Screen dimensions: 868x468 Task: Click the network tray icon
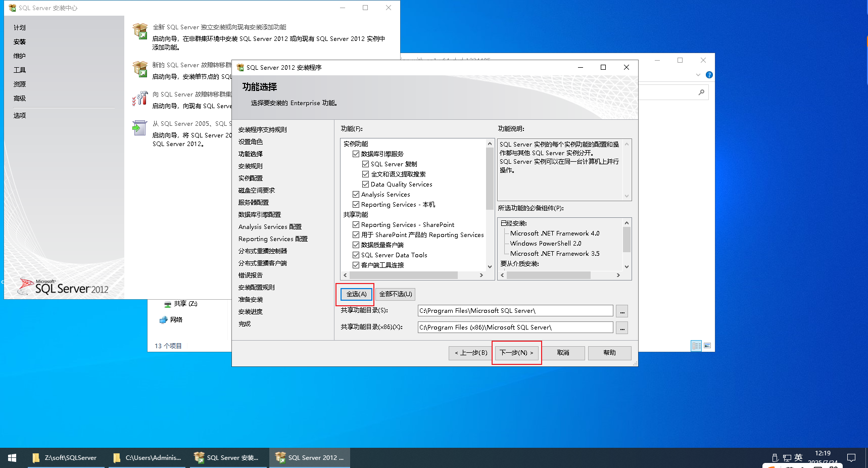(x=787, y=458)
